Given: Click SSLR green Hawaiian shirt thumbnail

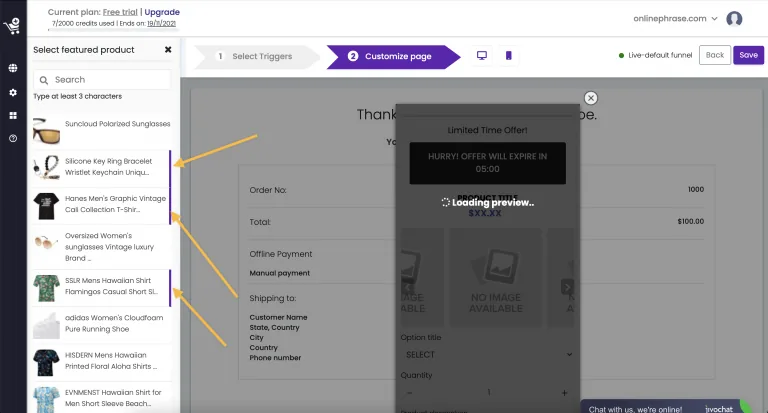Looking at the screenshot, I should [46, 288].
